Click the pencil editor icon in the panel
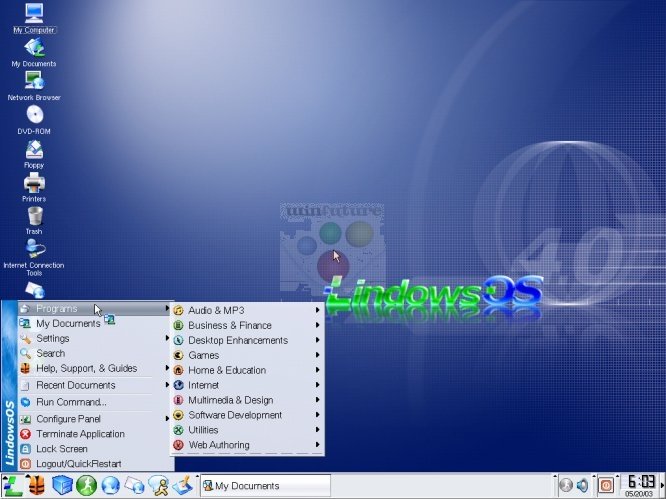The image size is (666, 499). [x=183, y=485]
